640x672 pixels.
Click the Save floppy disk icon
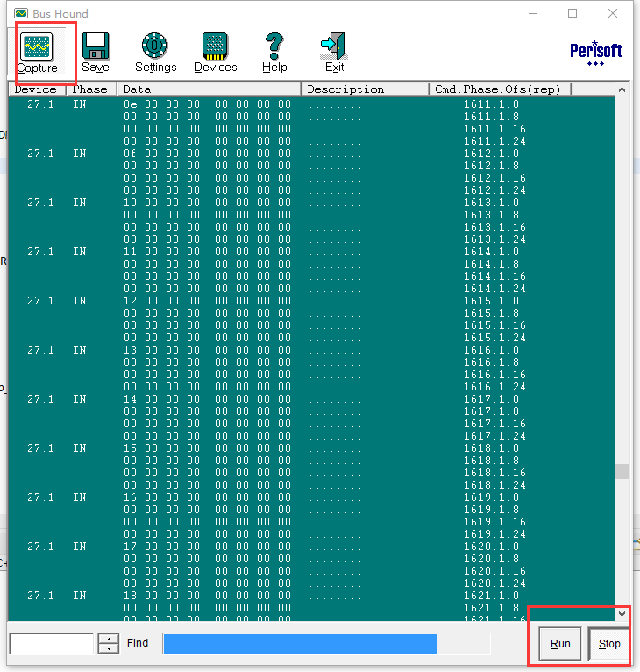point(96,46)
